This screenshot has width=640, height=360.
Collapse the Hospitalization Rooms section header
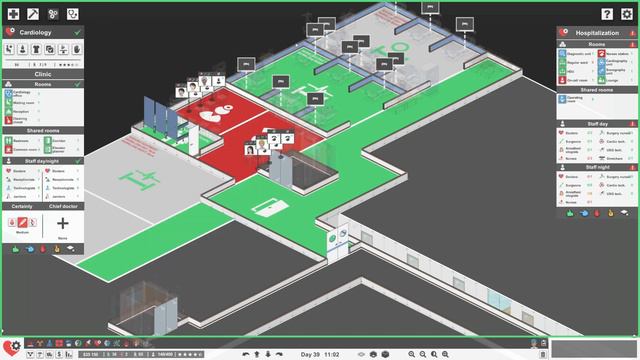pyautogui.click(x=597, y=44)
